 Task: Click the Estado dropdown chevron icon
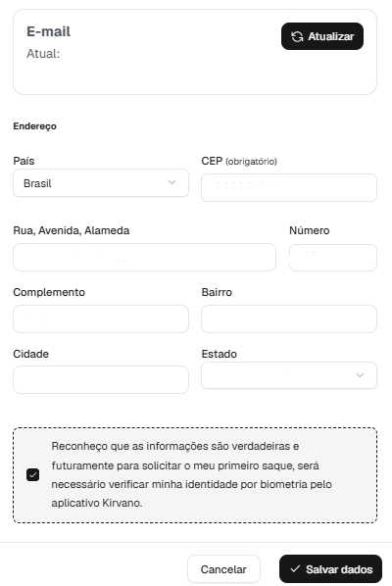click(x=360, y=375)
